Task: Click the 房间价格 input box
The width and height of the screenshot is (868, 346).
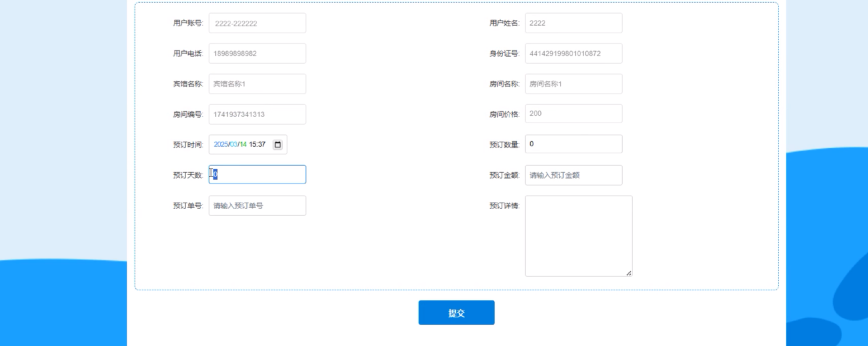Action: tap(573, 114)
